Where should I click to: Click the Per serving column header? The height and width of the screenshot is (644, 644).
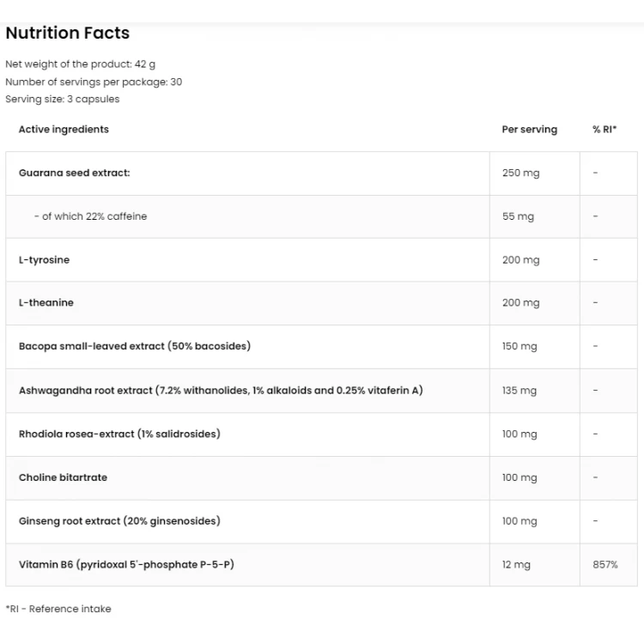click(530, 130)
